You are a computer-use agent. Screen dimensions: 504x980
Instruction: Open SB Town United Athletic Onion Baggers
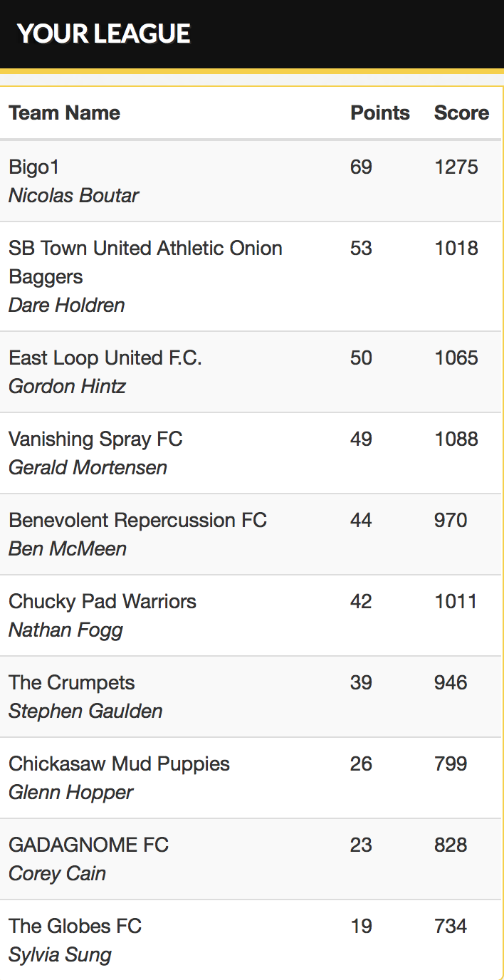point(145,262)
